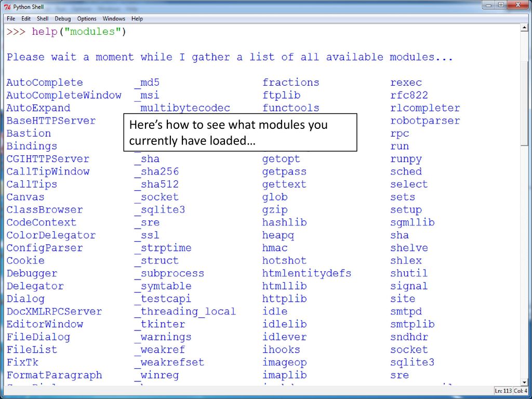
Task: Click the Bastion module name
Action: [29, 134]
